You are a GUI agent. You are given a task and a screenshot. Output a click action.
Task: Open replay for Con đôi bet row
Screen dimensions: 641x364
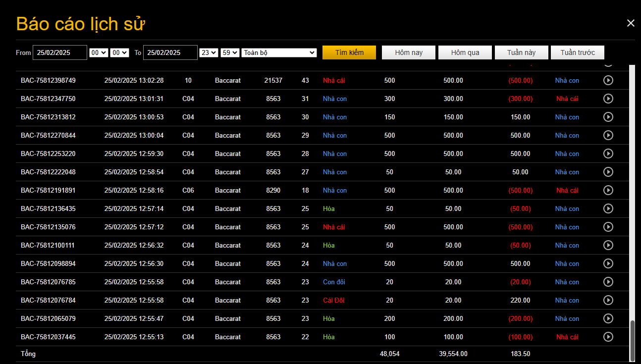coord(608,282)
